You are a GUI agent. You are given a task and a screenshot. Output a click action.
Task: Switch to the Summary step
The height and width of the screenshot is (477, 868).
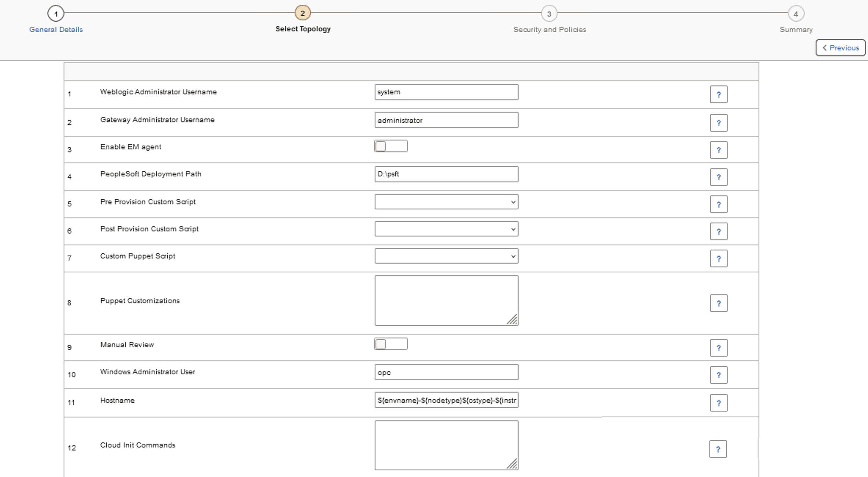pyautogui.click(x=796, y=14)
